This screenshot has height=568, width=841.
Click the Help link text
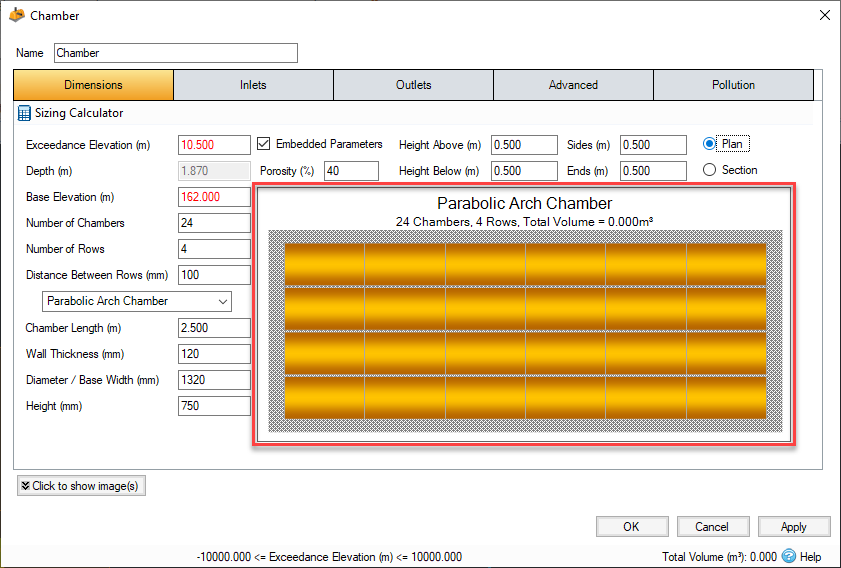click(810, 557)
